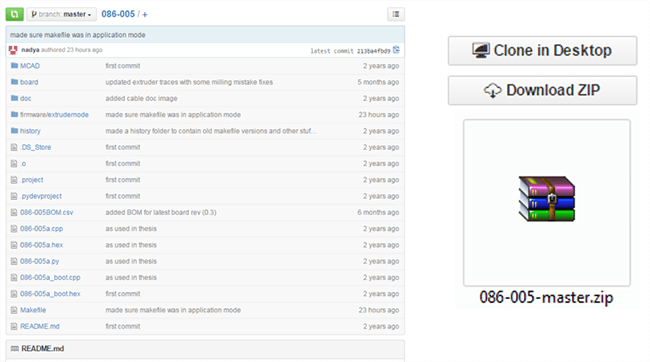Click the cloud download icon

pos(492,90)
